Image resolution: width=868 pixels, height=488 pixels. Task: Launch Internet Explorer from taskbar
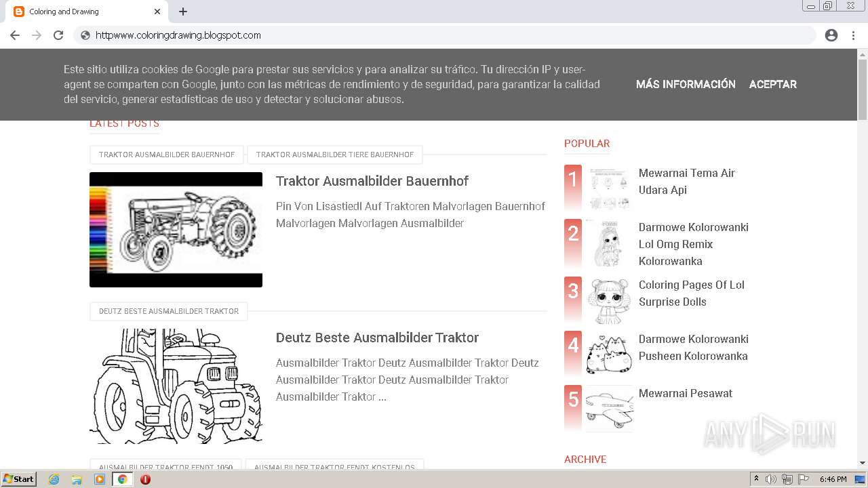(54, 479)
